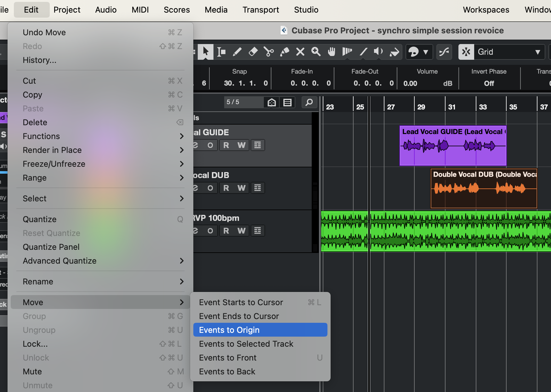The width and height of the screenshot is (551, 392).
Task: Toggle Read automation on Lead Vocal GUIDE
Action: point(226,145)
